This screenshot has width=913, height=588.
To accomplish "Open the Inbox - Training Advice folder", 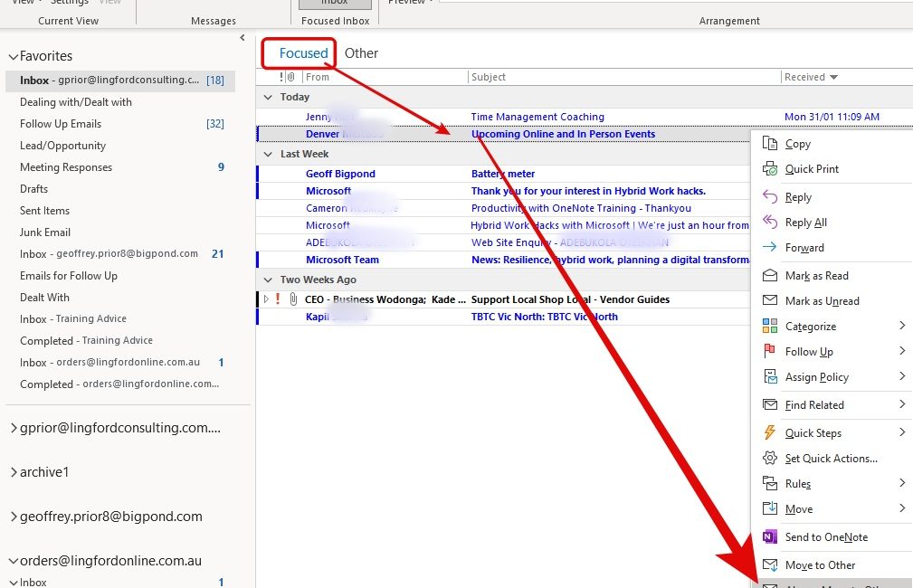I will coord(72,319).
